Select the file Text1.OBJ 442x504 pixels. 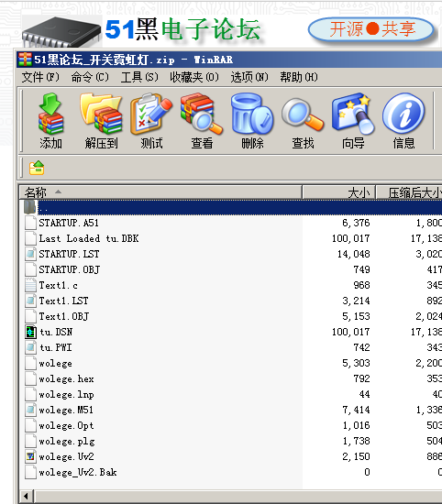point(63,316)
